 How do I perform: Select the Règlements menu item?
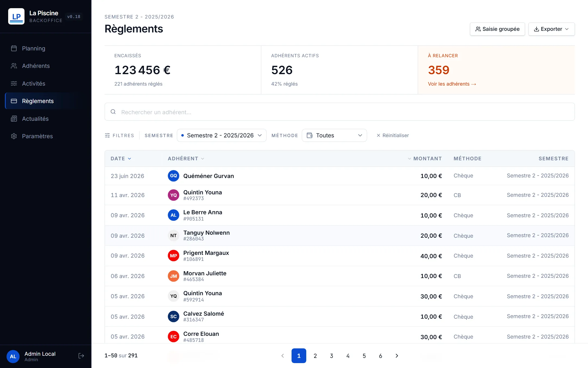coord(46,101)
